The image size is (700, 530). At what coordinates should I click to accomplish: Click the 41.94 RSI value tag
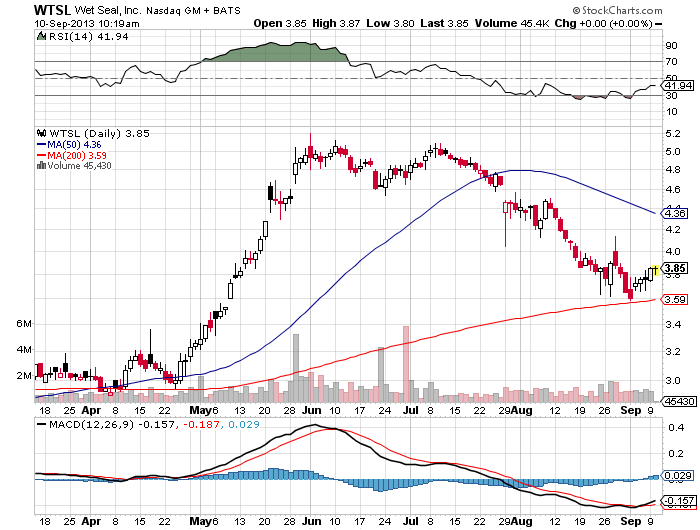click(679, 85)
